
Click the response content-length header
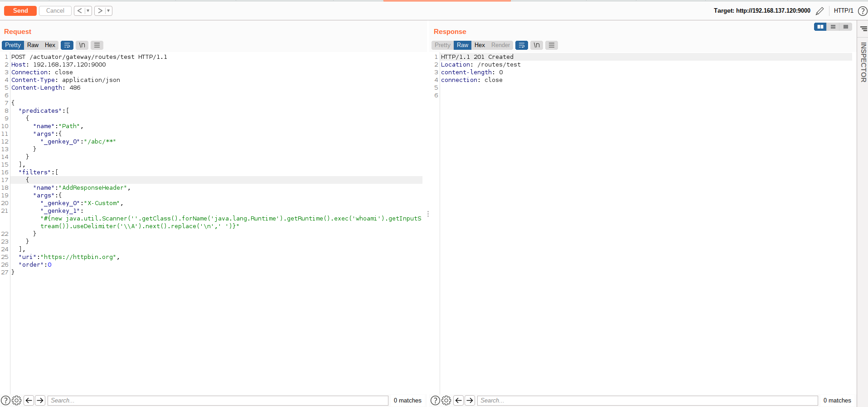click(x=472, y=72)
